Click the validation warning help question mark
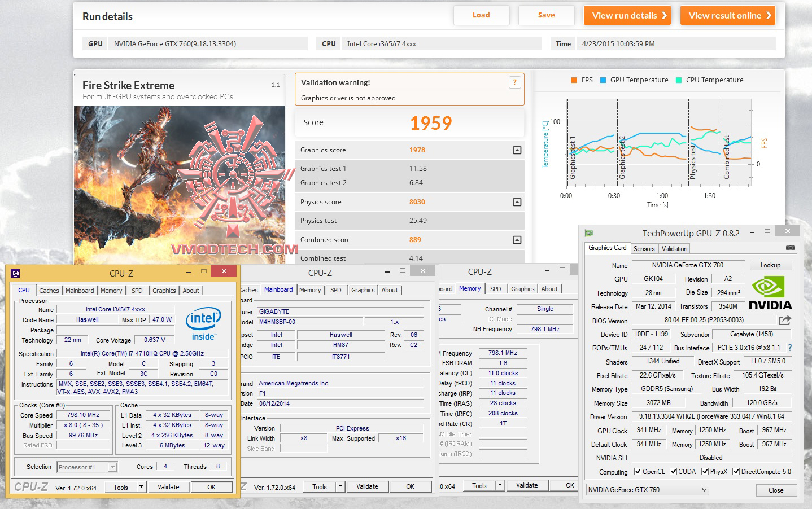This screenshot has height=509, width=812. 514,82
